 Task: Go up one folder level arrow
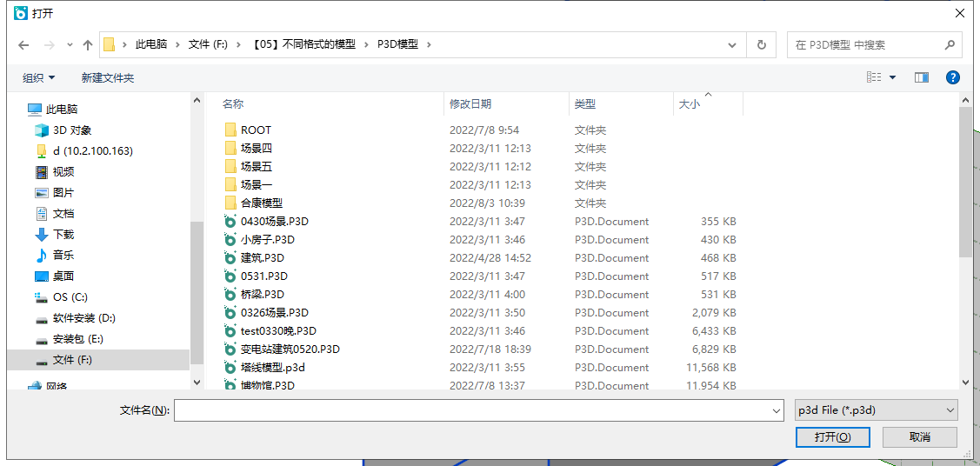point(88,45)
